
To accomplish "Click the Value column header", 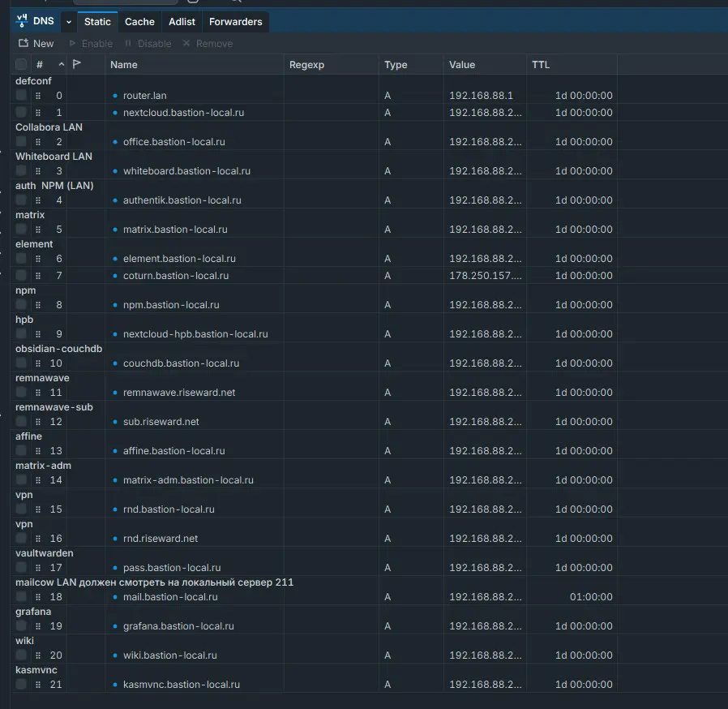I will [x=462, y=65].
